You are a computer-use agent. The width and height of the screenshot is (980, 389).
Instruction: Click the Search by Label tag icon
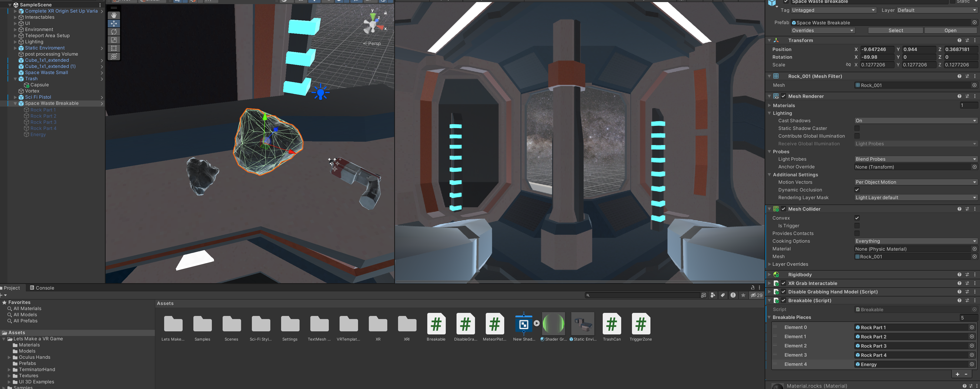[x=722, y=295]
